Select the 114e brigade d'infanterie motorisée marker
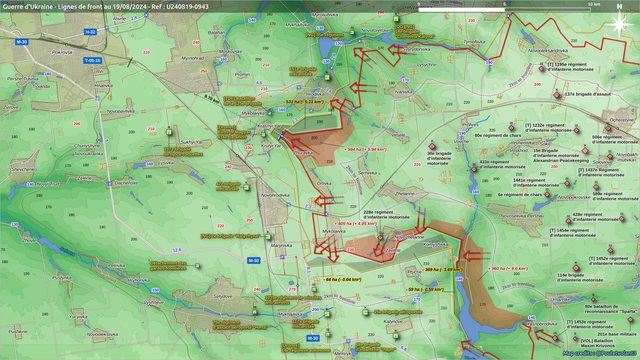Image resolution: width=640 pixels, height=360 pixels. 576,268
